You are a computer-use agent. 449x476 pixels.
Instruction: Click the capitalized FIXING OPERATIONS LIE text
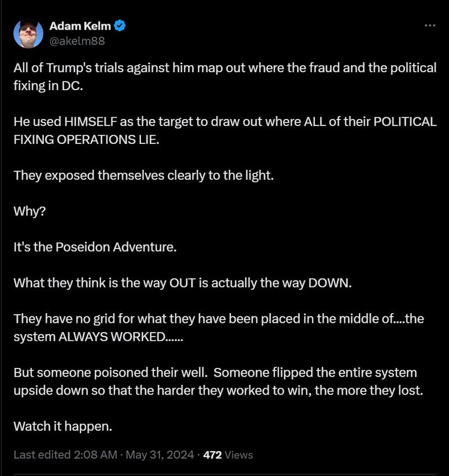[x=86, y=140]
